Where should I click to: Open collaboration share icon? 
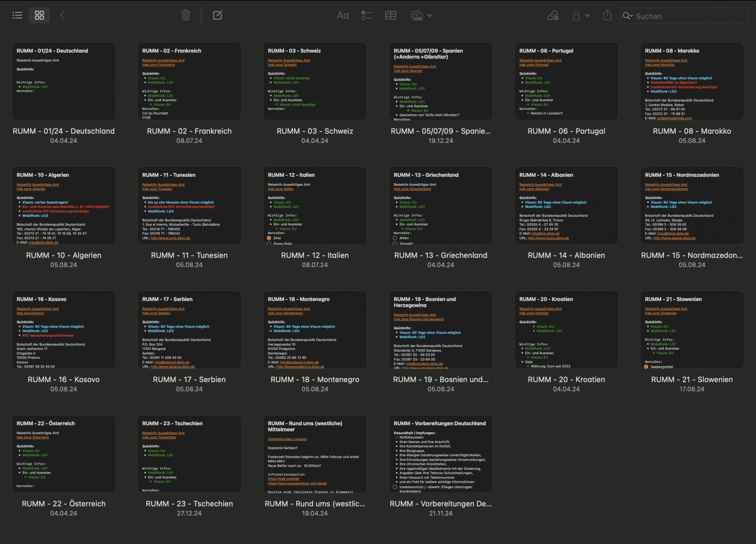pos(553,15)
